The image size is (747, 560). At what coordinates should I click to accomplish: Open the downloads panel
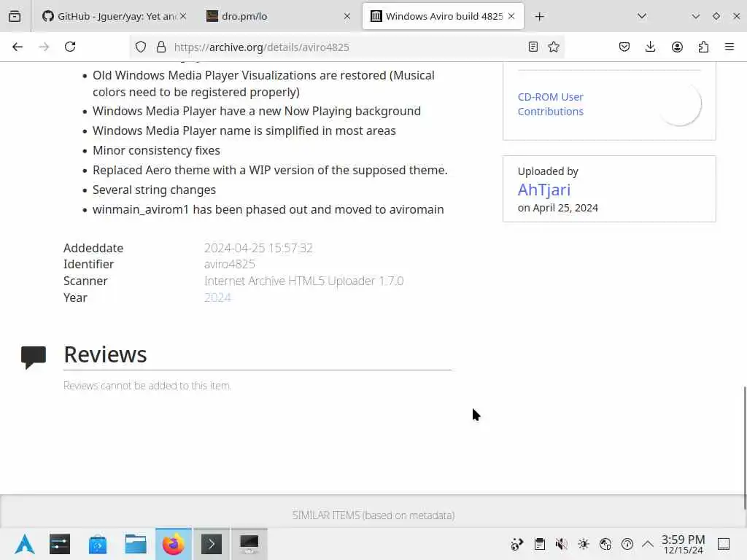(x=650, y=47)
